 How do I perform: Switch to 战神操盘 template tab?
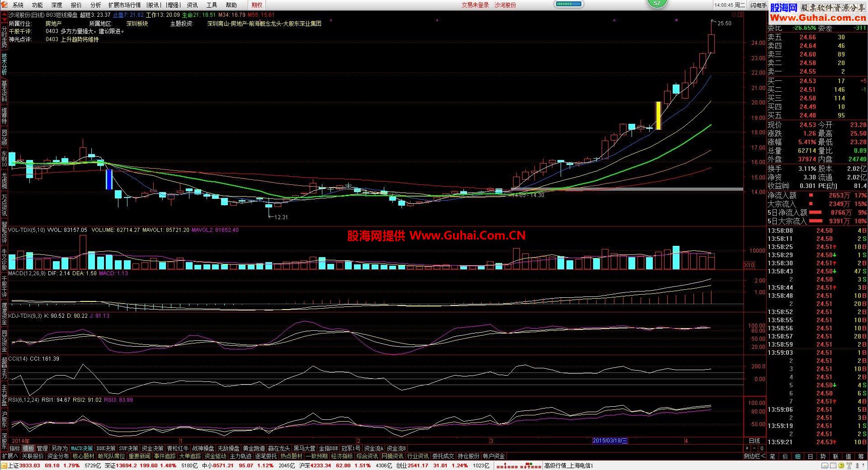pyautogui.click(x=203, y=448)
